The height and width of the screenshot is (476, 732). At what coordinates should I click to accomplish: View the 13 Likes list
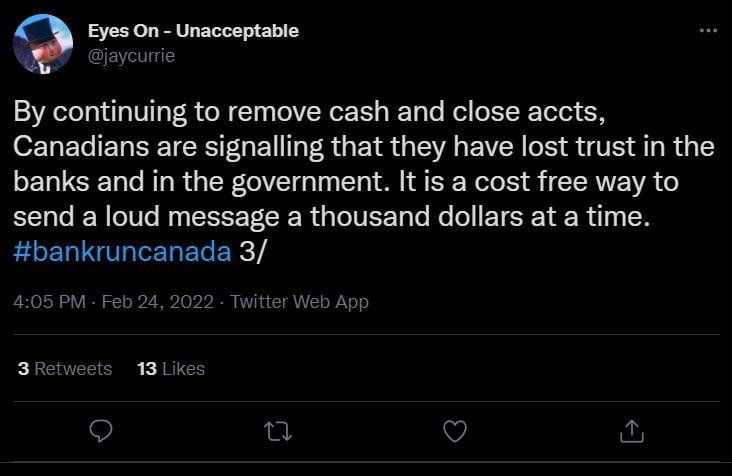pos(170,369)
